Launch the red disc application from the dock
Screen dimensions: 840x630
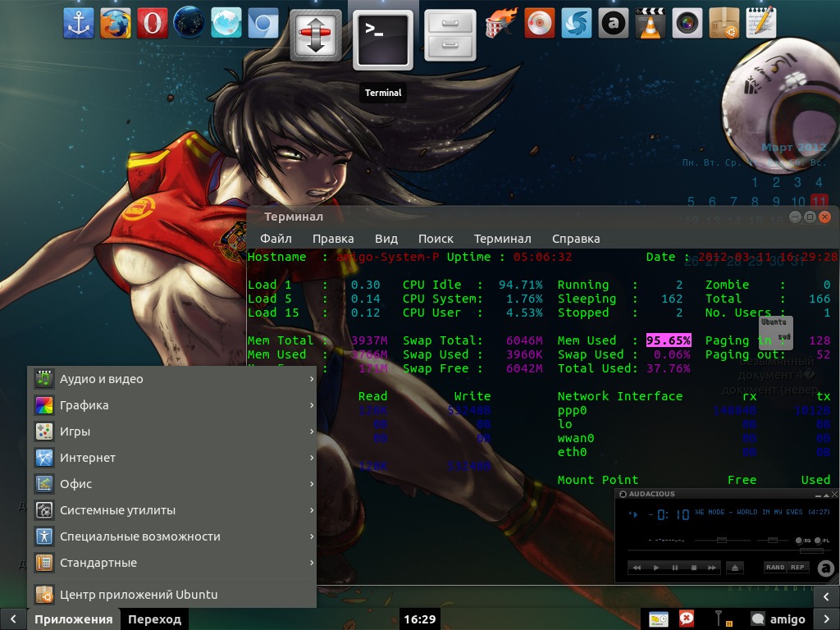click(x=540, y=23)
